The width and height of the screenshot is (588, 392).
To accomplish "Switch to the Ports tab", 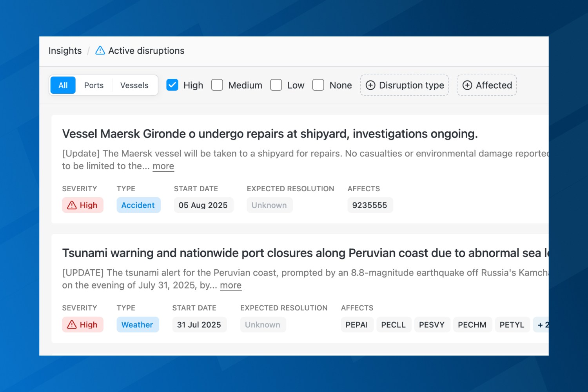I will (94, 85).
